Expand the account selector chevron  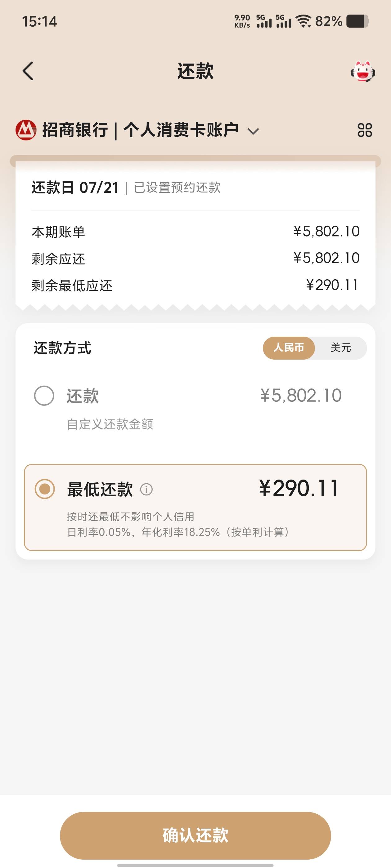click(253, 131)
